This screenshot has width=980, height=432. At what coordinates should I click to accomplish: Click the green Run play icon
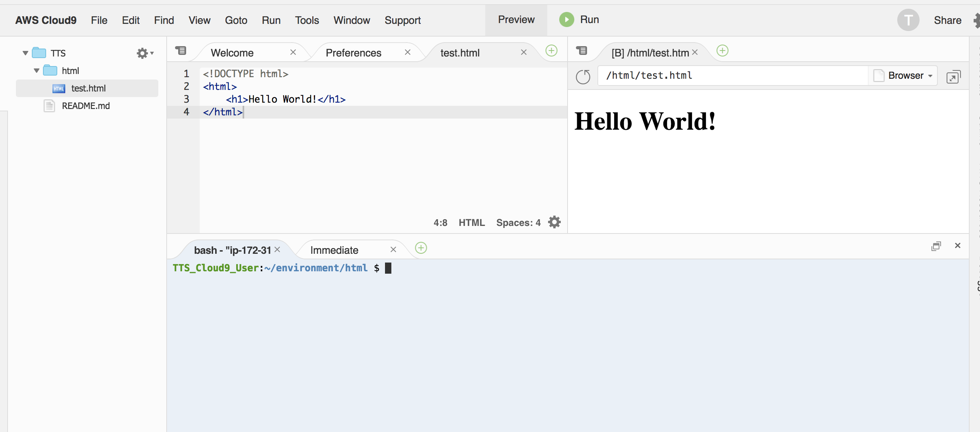[x=566, y=19]
